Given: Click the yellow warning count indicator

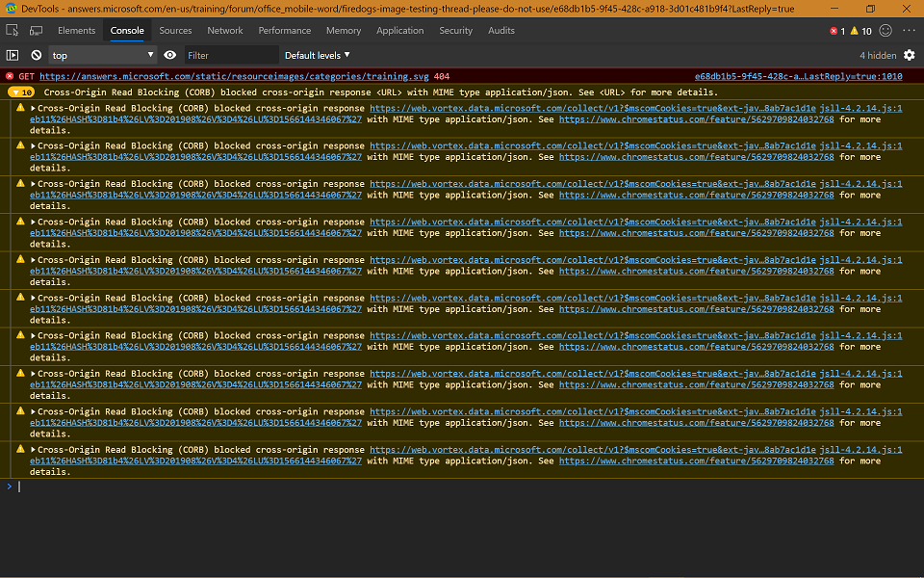Looking at the screenshot, I should click(x=860, y=31).
